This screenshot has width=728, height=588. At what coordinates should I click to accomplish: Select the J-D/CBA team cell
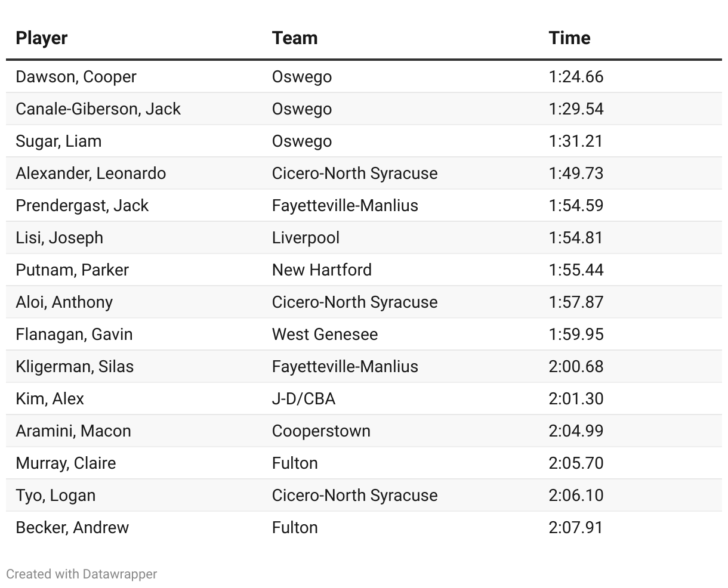point(304,399)
